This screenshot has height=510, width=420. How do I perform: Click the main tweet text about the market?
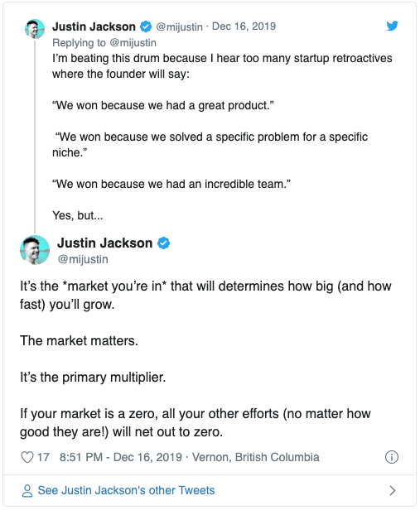(x=205, y=358)
